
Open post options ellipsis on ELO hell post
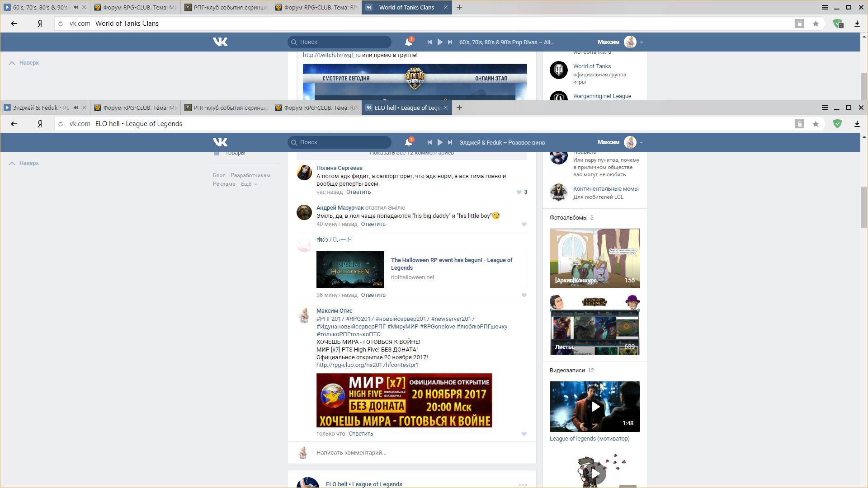[523, 484]
